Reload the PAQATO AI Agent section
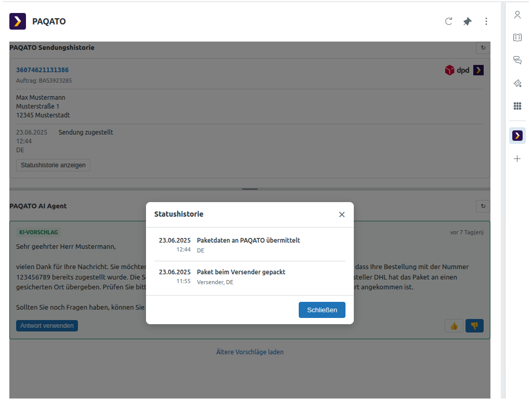532x399 pixels. coord(483,206)
